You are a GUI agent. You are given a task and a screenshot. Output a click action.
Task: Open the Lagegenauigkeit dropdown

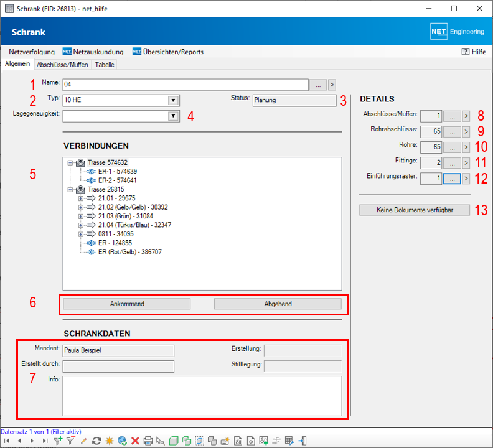(x=172, y=116)
